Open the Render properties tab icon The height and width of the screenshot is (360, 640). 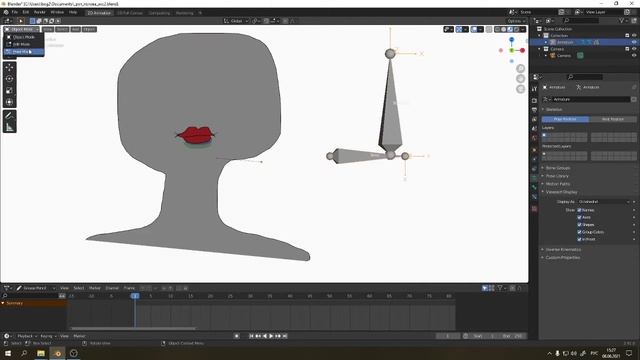tap(534, 100)
